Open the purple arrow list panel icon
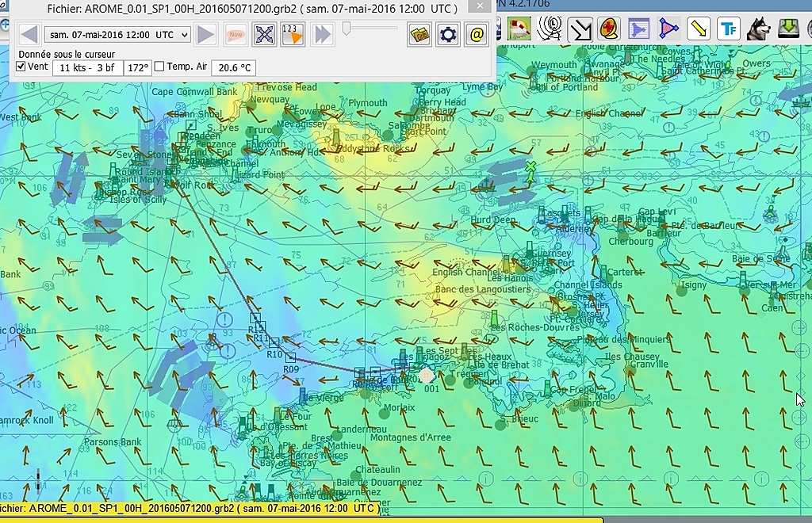 638,29
